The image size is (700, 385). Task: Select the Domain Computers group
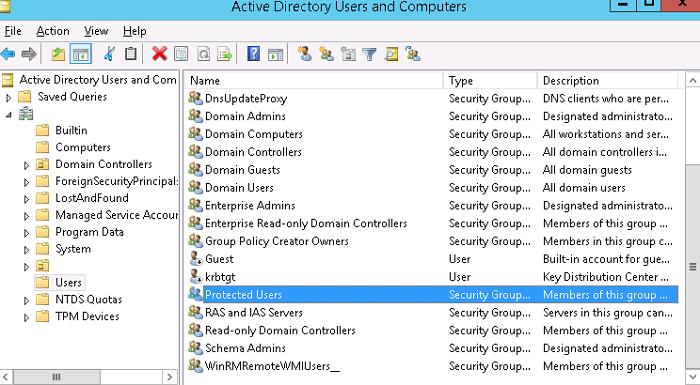[x=254, y=134]
